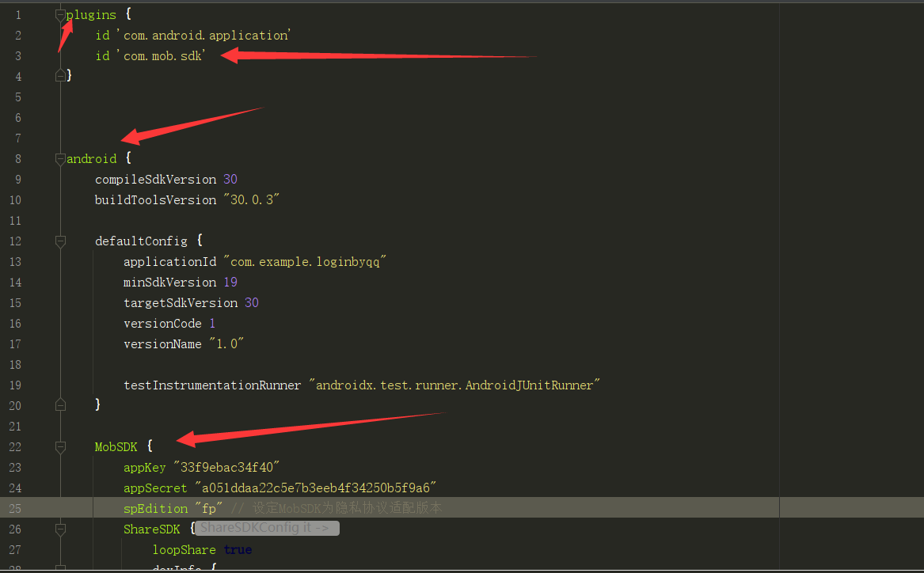This screenshot has height=573, width=924.
Task: Click the MobSDK keyword on line 22
Action: [116, 447]
